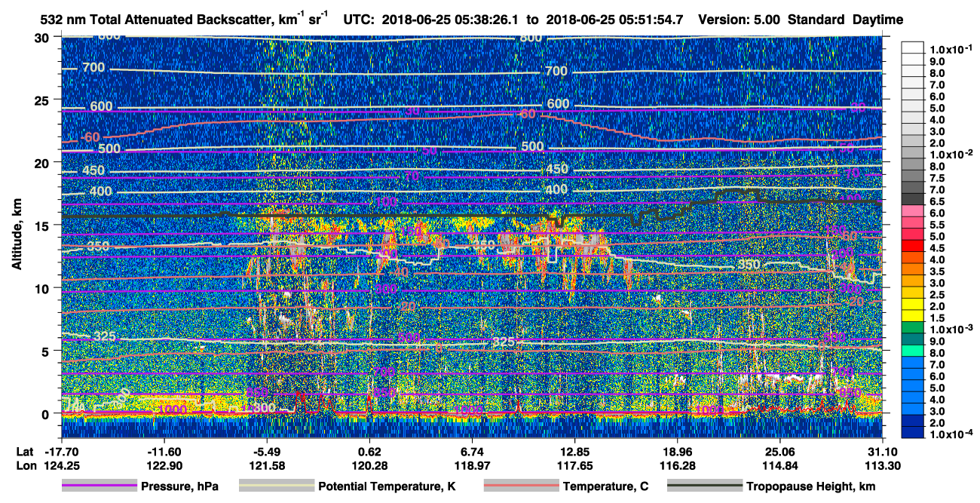Click longitude value '113.30'
This screenshot has width=980, height=503.
pos(883,465)
